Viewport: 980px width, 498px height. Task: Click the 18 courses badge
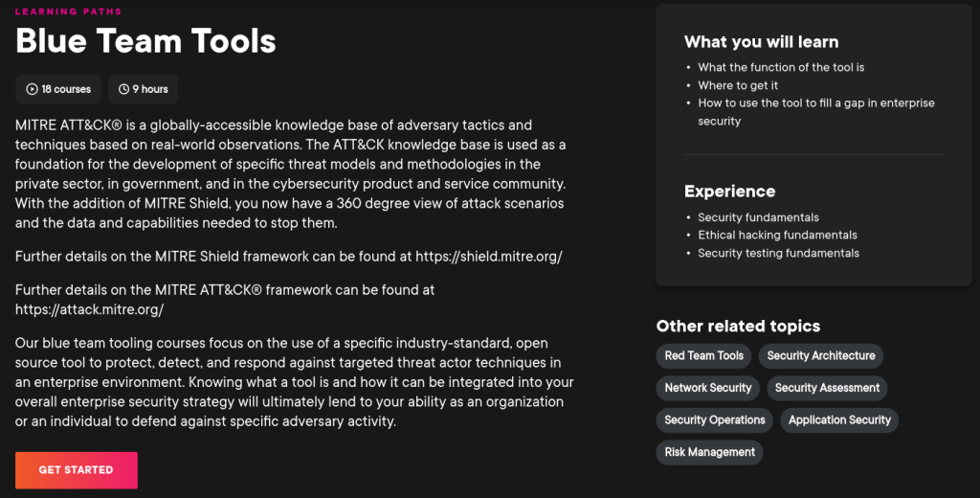(59, 89)
